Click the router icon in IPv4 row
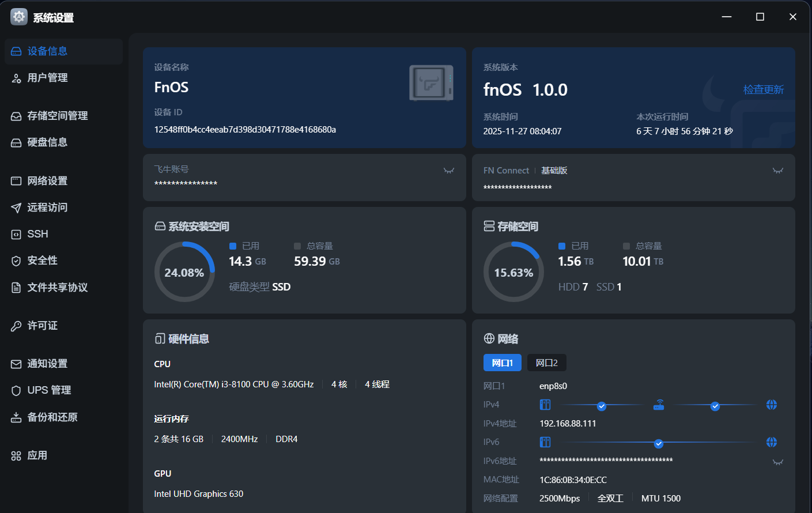 (659, 405)
